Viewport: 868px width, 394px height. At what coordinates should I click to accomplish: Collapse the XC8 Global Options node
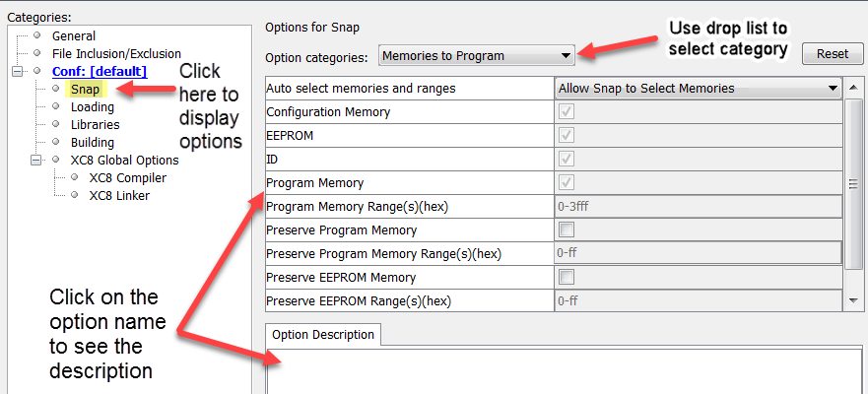coord(36,161)
